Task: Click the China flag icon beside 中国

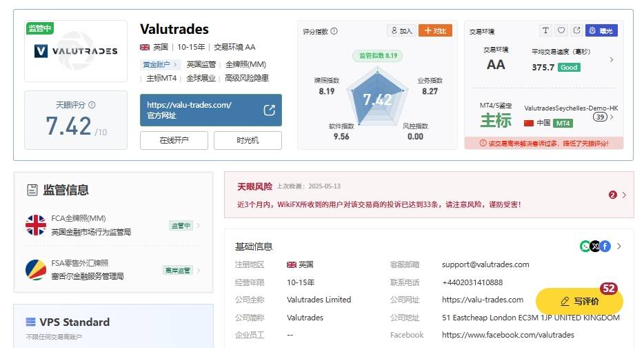Action: click(529, 123)
